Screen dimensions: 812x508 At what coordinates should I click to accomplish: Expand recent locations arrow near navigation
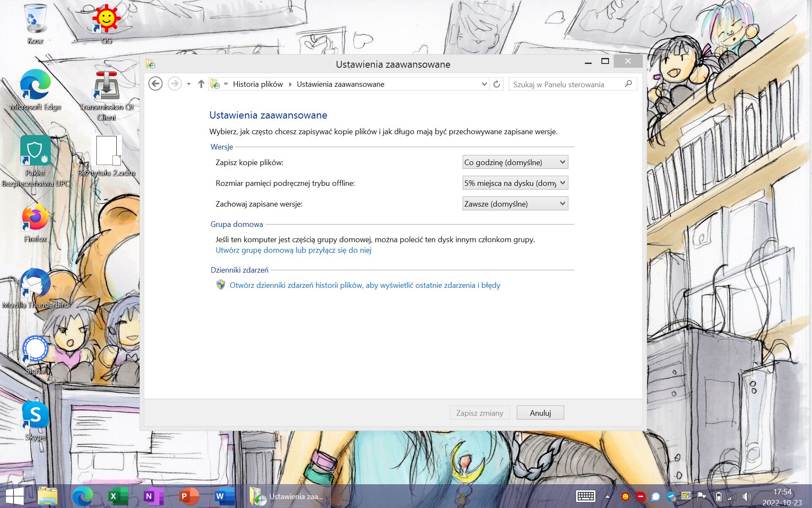coord(189,84)
